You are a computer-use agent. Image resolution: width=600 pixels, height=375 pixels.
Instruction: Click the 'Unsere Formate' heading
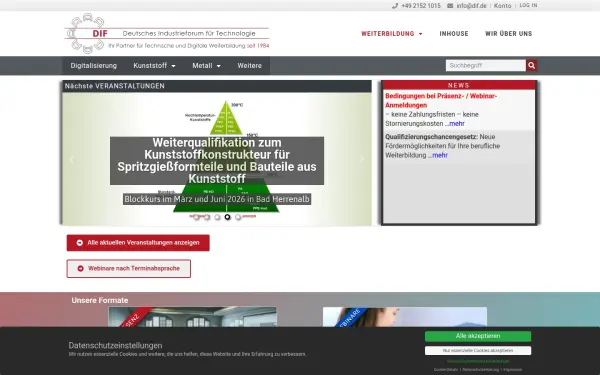100,300
